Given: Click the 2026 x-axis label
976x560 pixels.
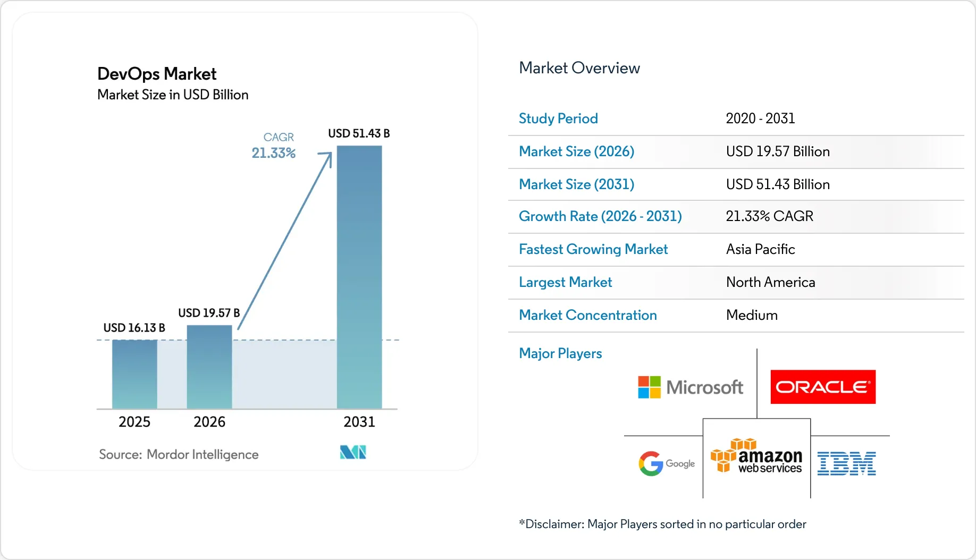Looking at the screenshot, I should pyautogui.click(x=209, y=422).
